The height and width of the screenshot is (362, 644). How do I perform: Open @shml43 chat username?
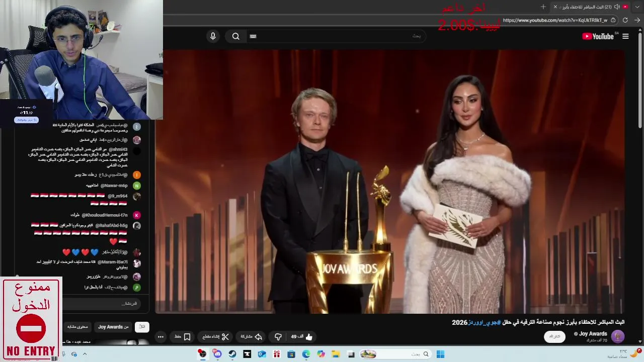pyautogui.click(x=118, y=149)
